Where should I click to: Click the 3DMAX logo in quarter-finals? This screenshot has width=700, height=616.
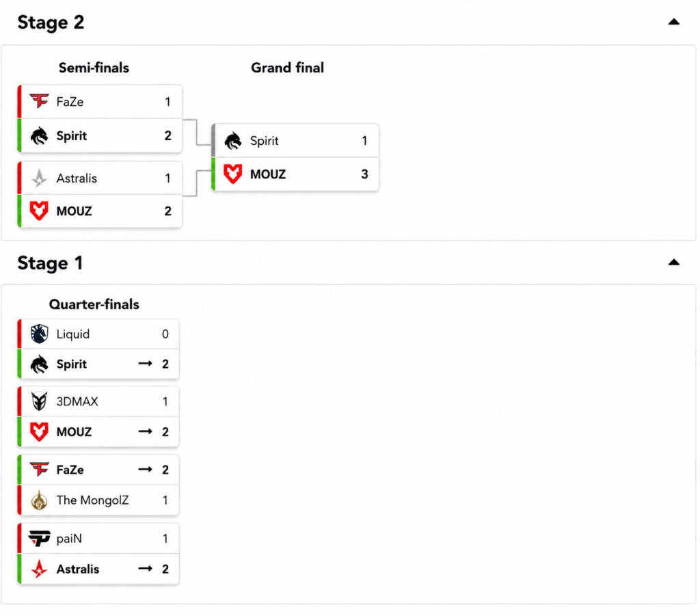pyautogui.click(x=39, y=401)
